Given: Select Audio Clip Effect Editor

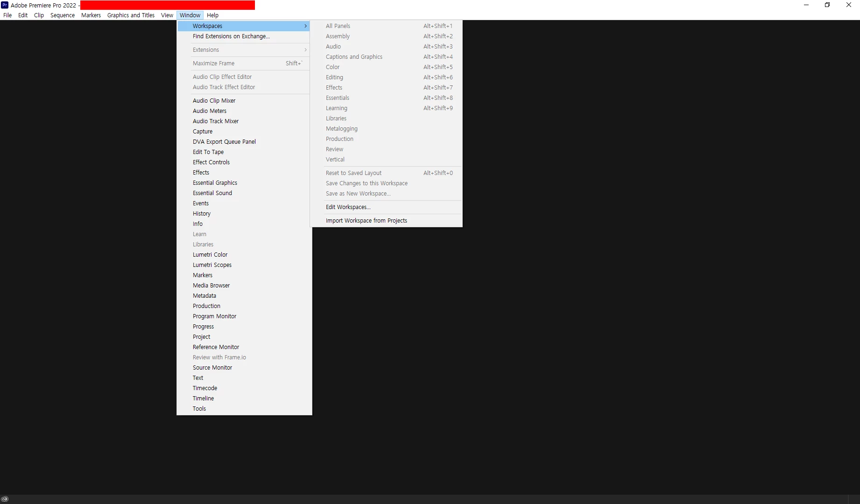Looking at the screenshot, I should point(244,77).
